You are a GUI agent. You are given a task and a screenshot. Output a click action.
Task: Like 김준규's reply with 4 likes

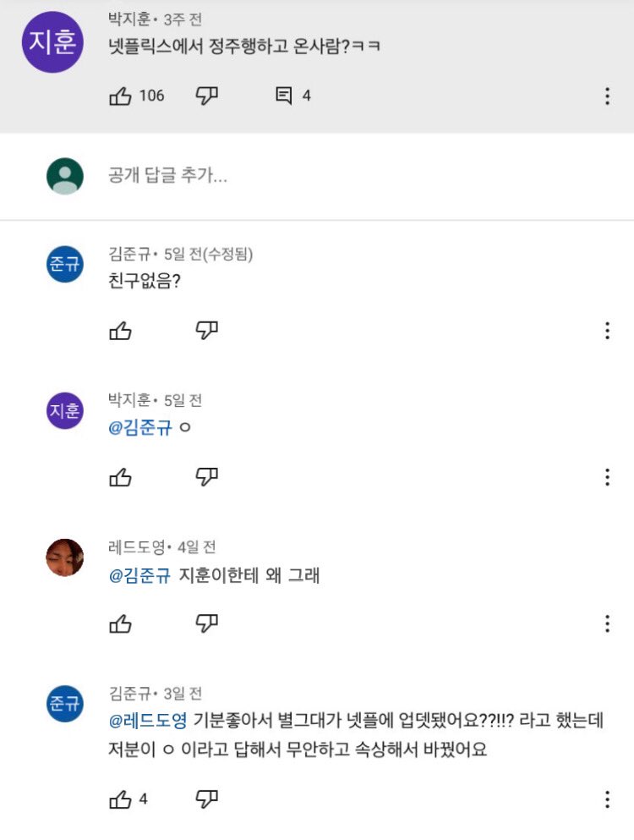coord(121,799)
